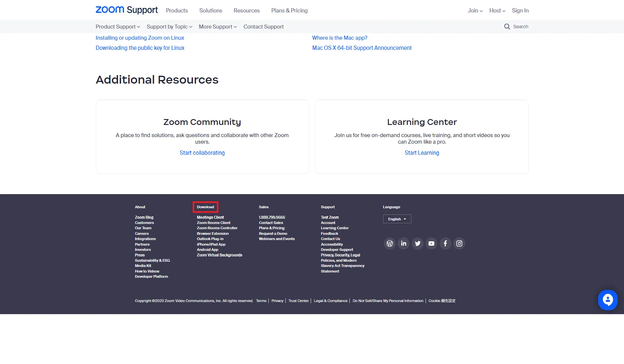624x364 pixels.
Task: Open Android App link
Action: pyautogui.click(x=207, y=250)
